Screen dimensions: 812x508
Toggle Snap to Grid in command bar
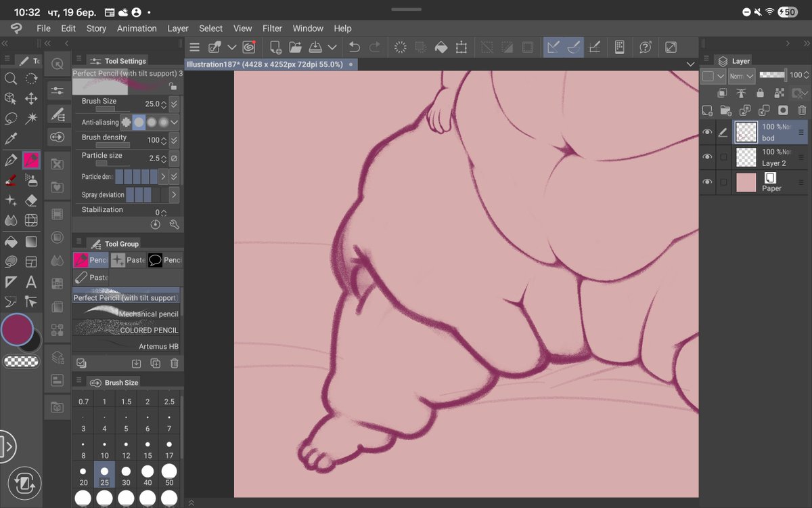pyautogui.click(x=594, y=47)
